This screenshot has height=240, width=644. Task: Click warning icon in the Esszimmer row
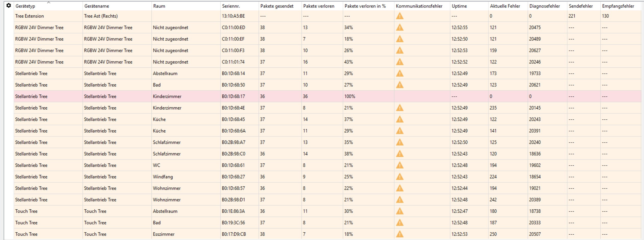tap(400, 234)
